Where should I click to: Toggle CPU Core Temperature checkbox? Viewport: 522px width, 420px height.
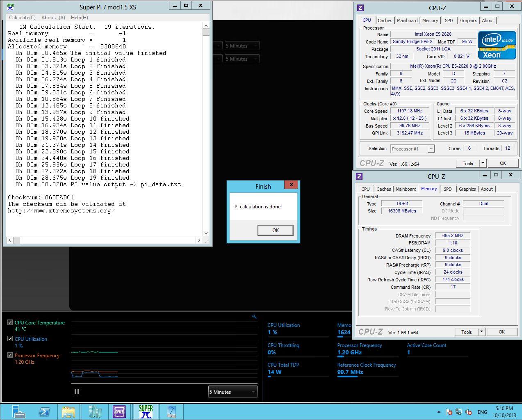tap(10, 322)
